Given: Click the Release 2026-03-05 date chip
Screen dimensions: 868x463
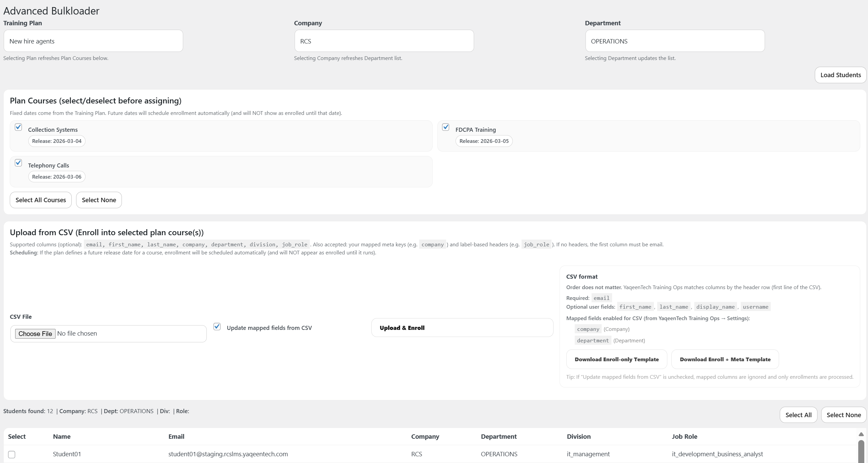Looking at the screenshot, I should click(484, 141).
